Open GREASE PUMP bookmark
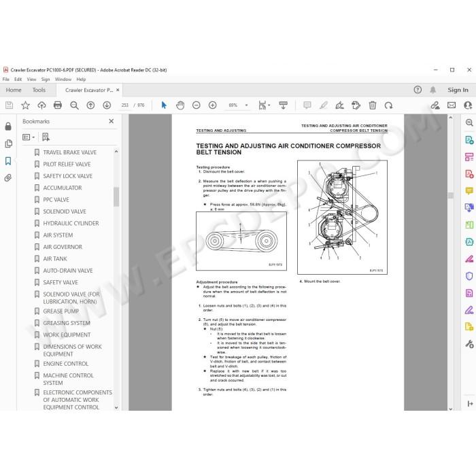Viewport: 476px width, 476px height. [61, 311]
